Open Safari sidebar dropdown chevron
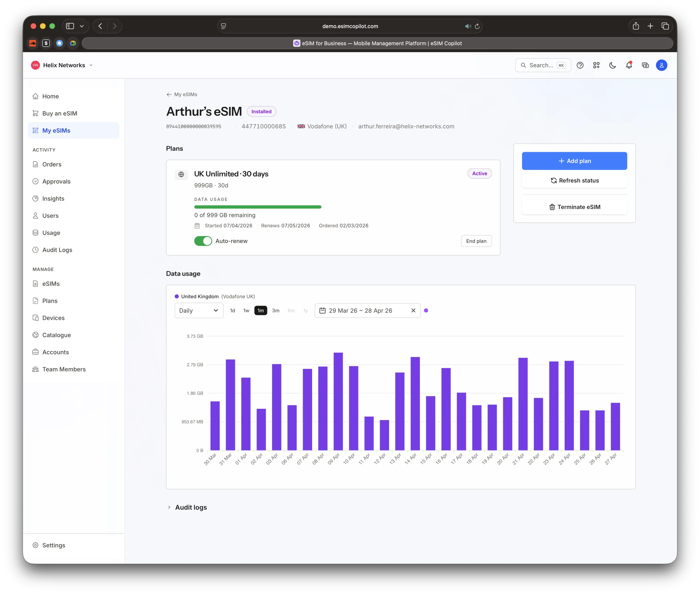Screen dimensions: 700x594 click(82, 26)
